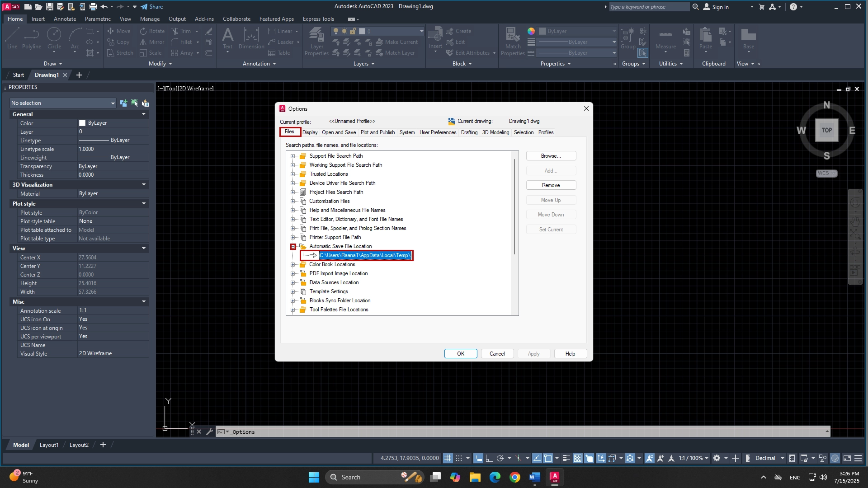
Task: Open the Text annotation tool
Action: 228,38
